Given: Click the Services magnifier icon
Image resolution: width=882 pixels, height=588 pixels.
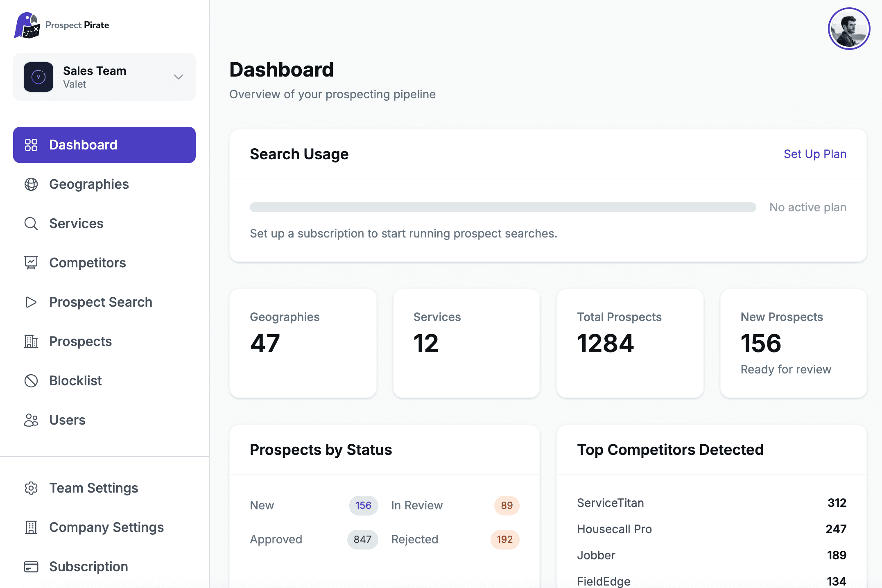Looking at the screenshot, I should tap(31, 224).
